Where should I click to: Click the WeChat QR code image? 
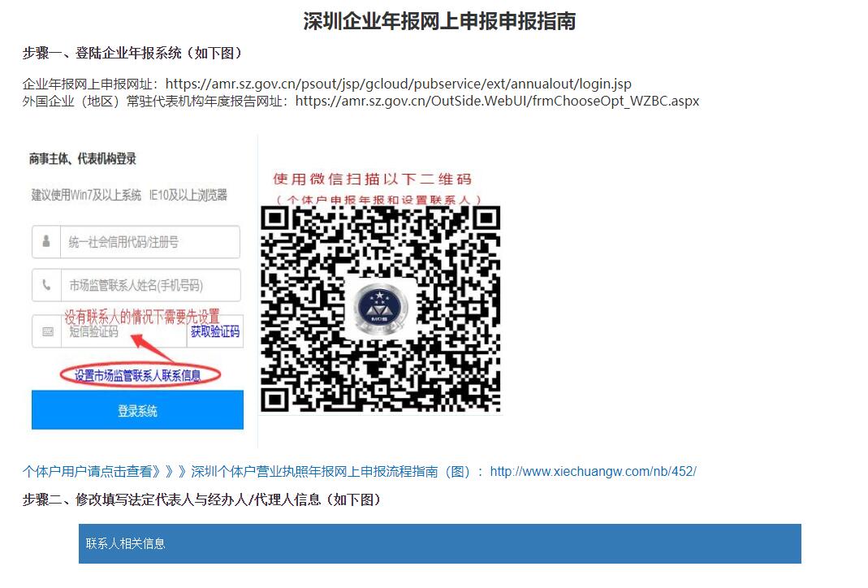tap(380, 309)
